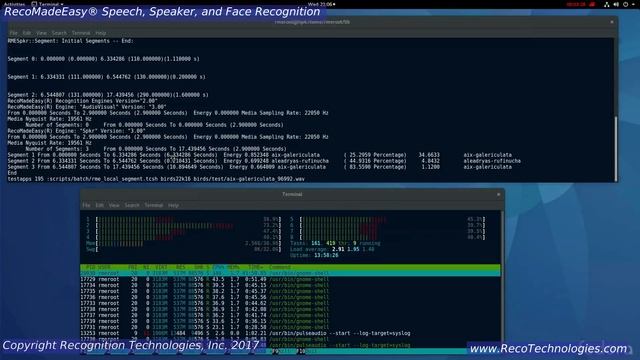This screenshot has height=360, width=640.
Task: Click 'RMESpkr::Segment: Initial Segments' line
Action: point(70,41)
